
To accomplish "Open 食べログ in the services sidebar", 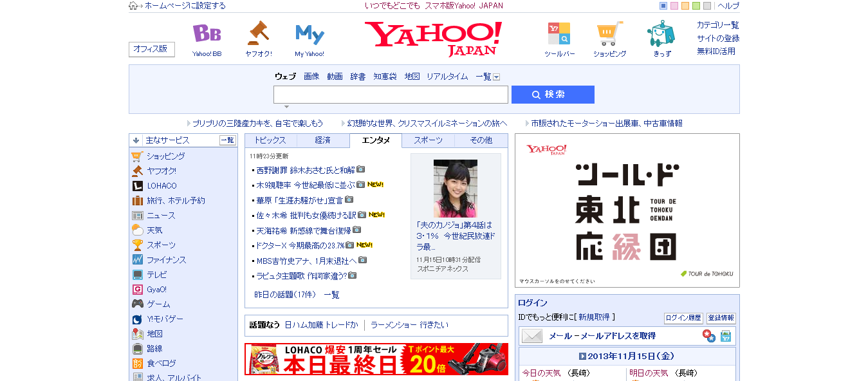I will pyautogui.click(x=161, y=364).
